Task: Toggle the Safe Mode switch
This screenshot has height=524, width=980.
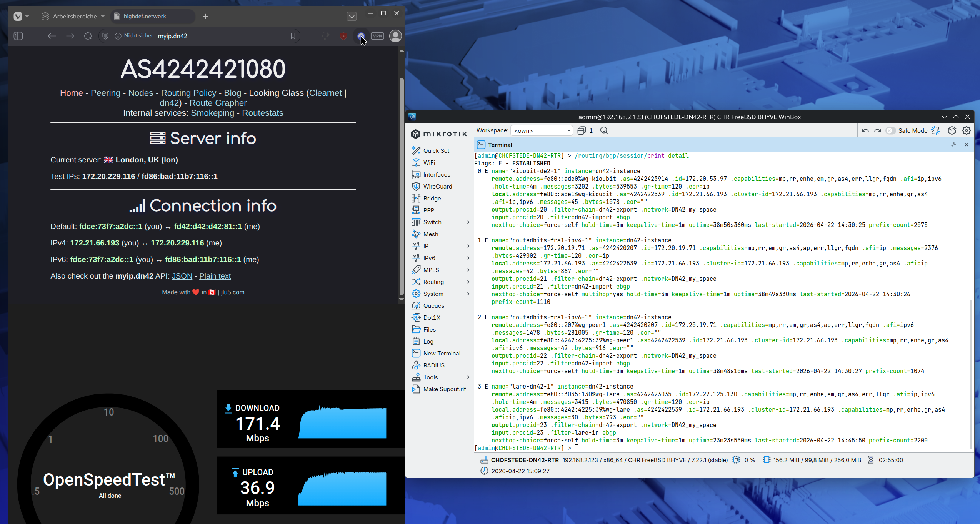Action: click(890, 131)
